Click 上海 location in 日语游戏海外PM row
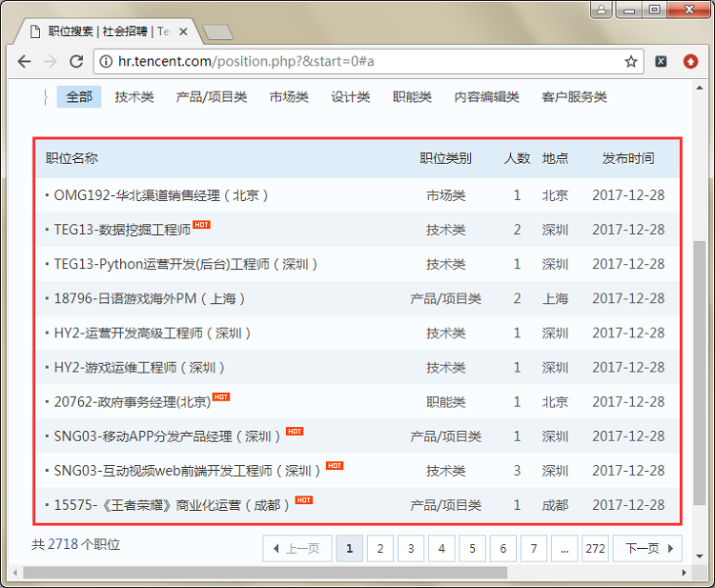The height and width of the screenshot is (588, 715). [555, 298]
